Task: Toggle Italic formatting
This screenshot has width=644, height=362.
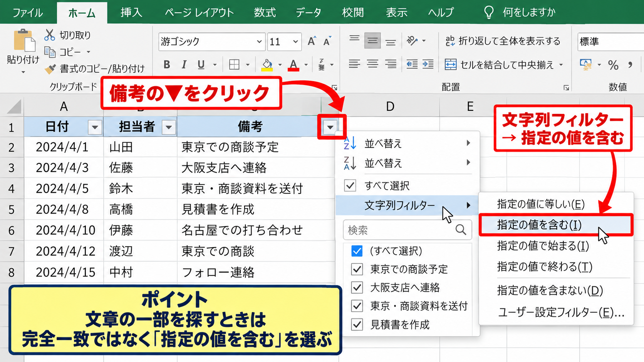Action: [x=184, y=65]
